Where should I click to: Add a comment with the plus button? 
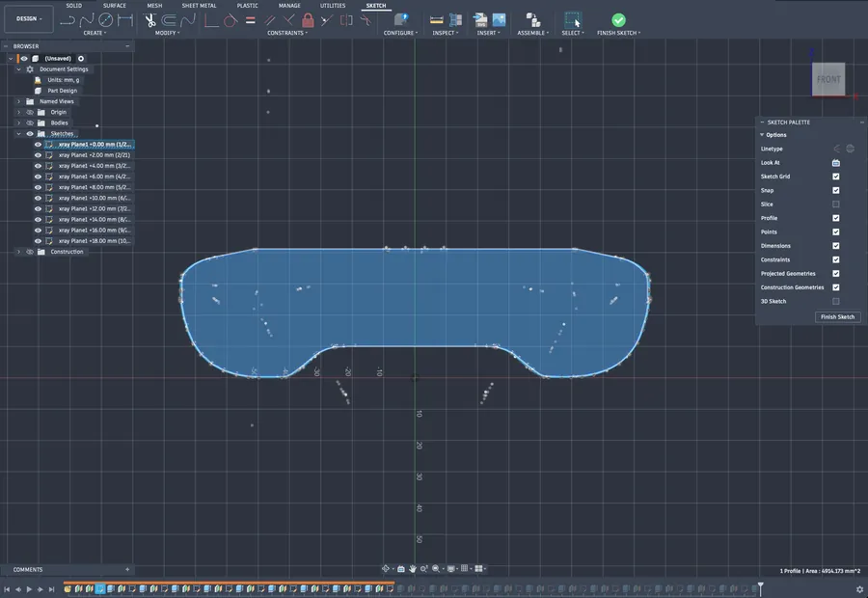(x=127, y=569)
